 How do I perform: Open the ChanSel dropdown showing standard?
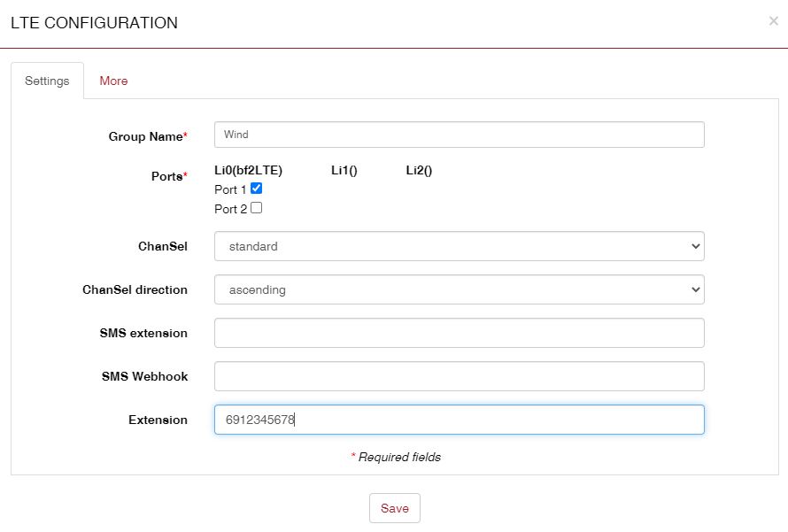pyautogui.click(x=459, y=246)
